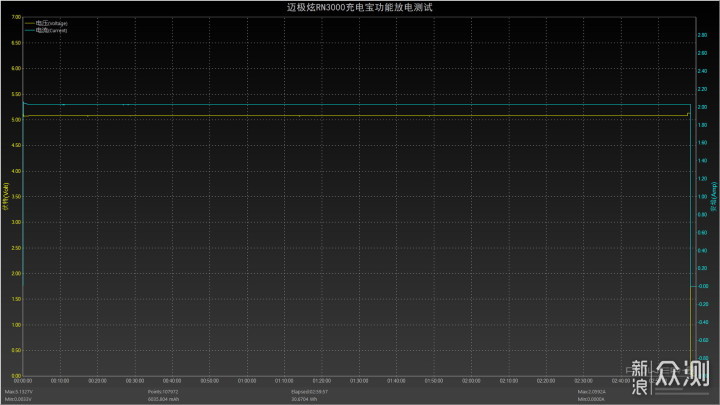Image resolution: width=720 pixels, height=405 pixels.
Task: Click the Min current readout in the status bar
Action: pos(591,399)
